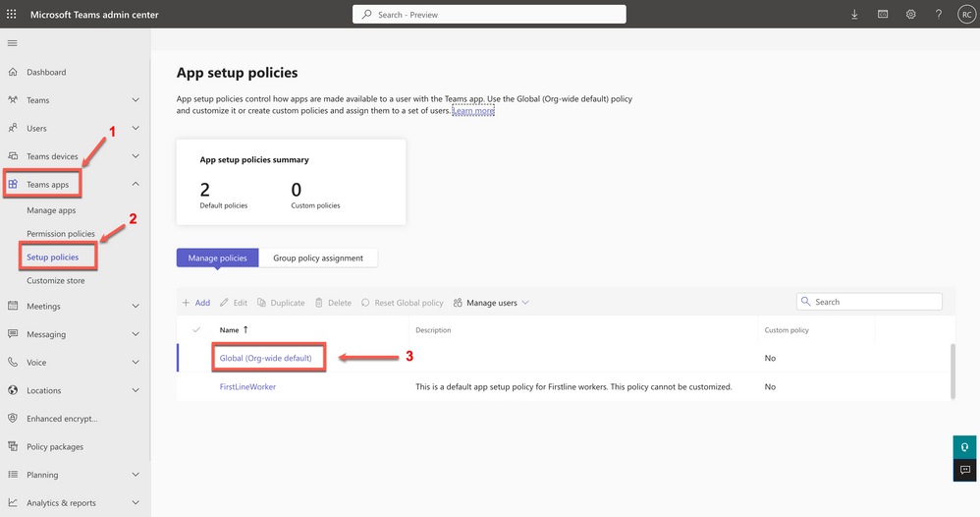
Task: Select the Manage policies tab
Action: [x=218, y=258]
